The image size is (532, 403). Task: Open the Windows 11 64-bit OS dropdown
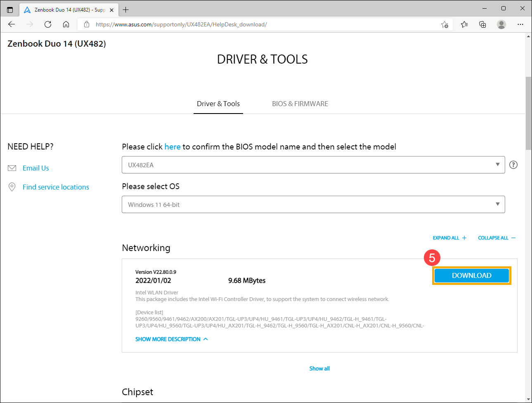pyautogui.click(x=313, y=204)
